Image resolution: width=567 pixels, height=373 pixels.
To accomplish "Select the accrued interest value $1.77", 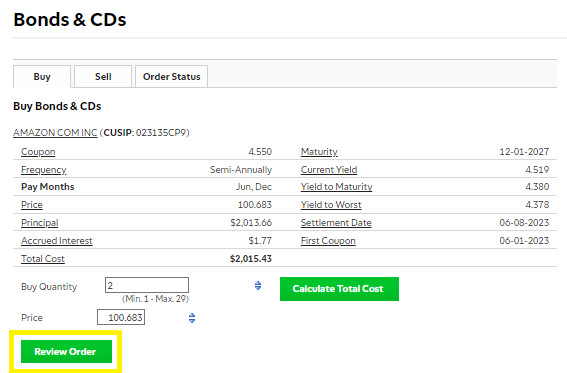I will click(260, 241).
